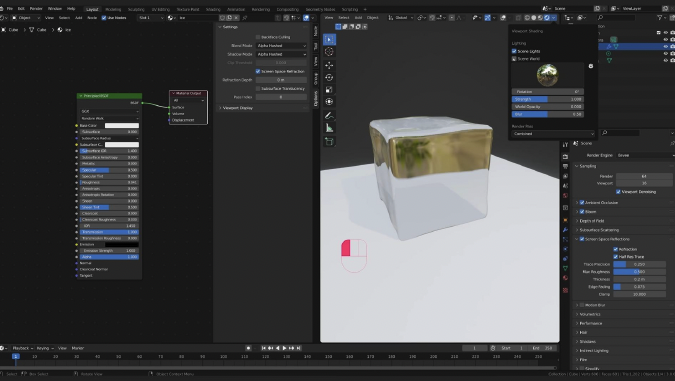Switch viewport to Wireframe shading
The height and width of the screenshot is (381, 675).
coord(527,18)
